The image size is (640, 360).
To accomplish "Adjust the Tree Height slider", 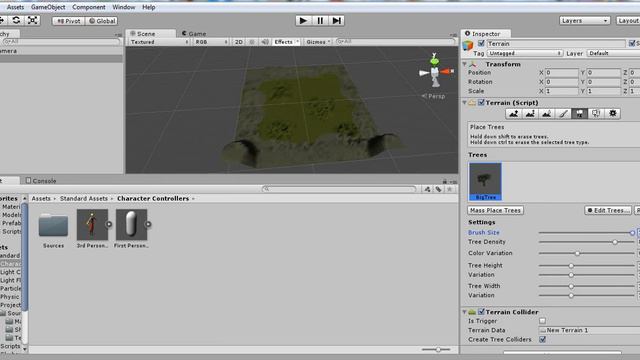I will click(x=587, y=266).
